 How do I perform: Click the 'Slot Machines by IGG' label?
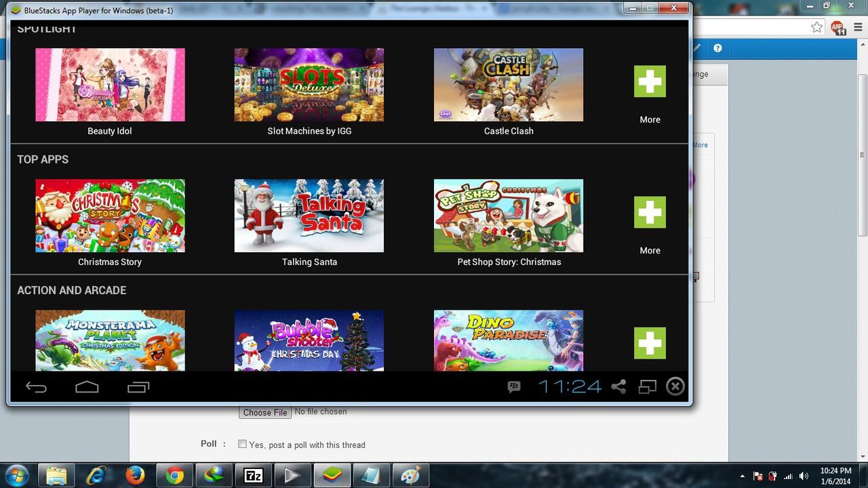[309, 131]
